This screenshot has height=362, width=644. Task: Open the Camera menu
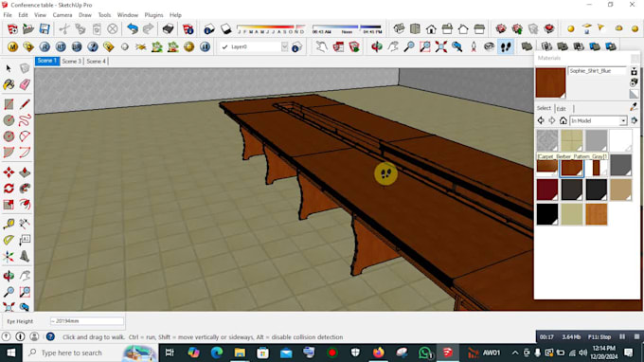[x=62, y=15]
